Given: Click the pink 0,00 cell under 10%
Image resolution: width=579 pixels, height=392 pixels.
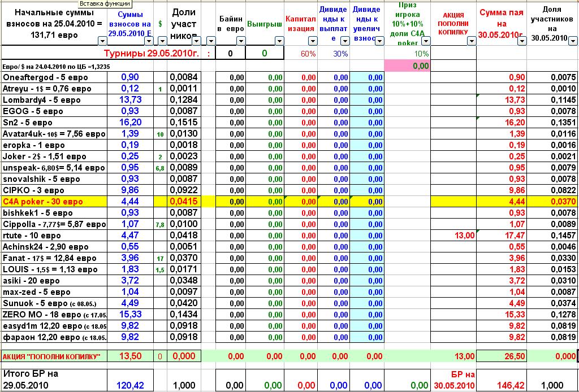Looking at the screenshot, I should click(407, 66).
